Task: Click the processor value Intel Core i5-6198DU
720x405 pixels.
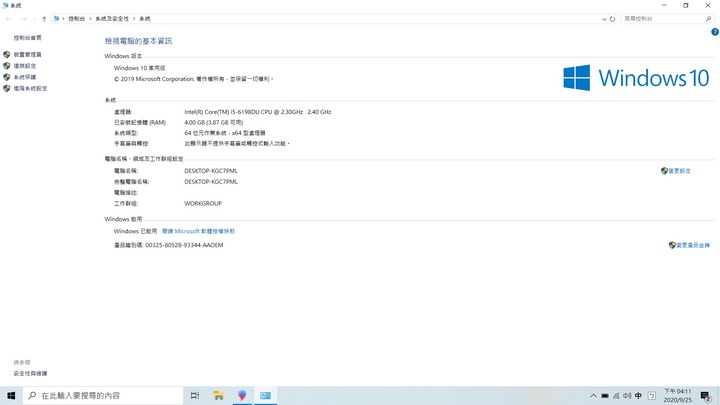Action: (258, 112)
